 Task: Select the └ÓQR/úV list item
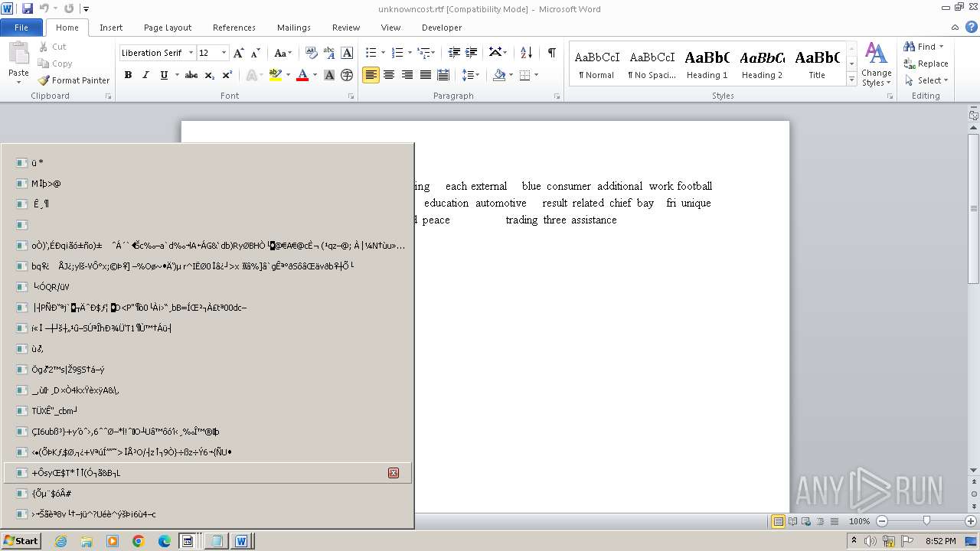coord(207,287)
